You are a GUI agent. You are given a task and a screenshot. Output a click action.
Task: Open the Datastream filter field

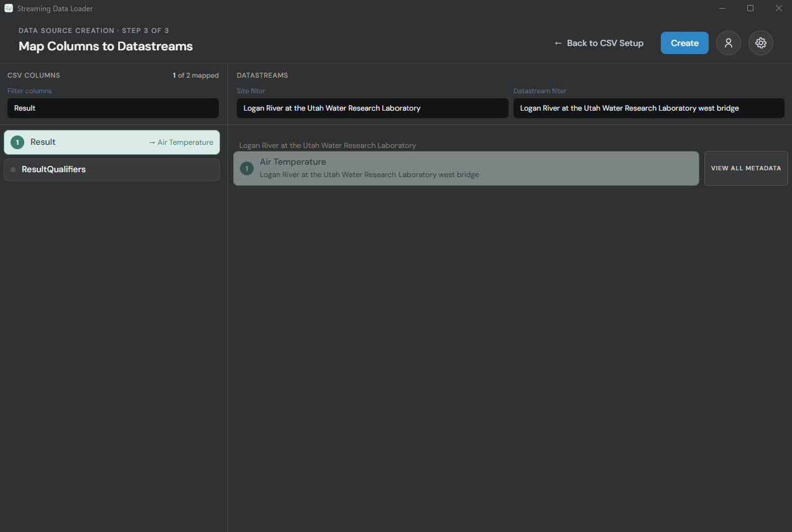click(x=649, y=108)
